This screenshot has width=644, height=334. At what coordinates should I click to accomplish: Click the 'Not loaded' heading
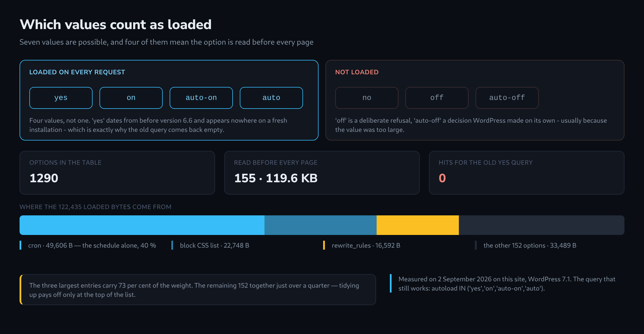pos(357,72)
